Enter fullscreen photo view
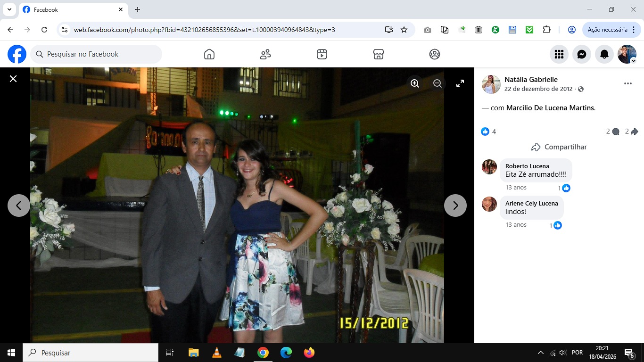The image size is (644, 362). (460, 83)
